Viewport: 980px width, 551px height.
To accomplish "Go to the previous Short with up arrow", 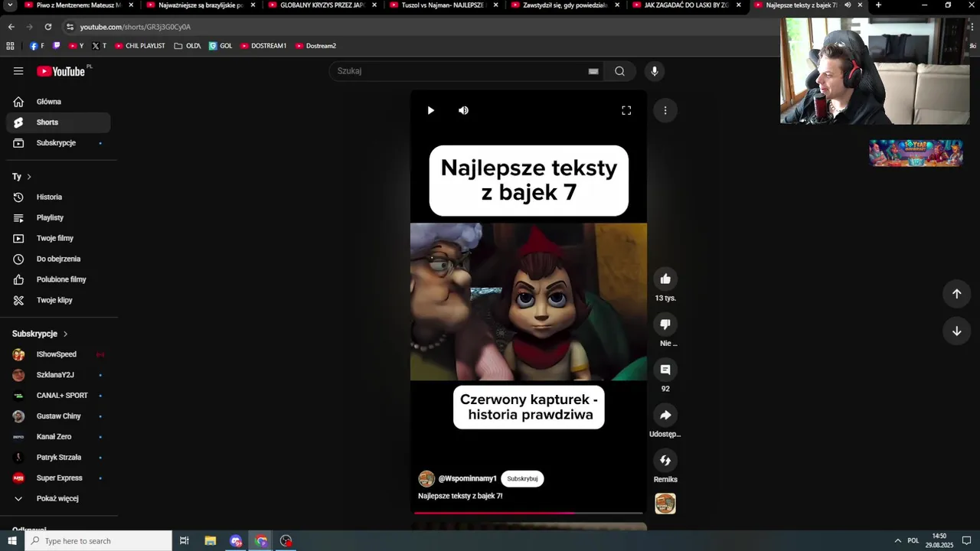I will pyautogui.click(x=956, y=294).
